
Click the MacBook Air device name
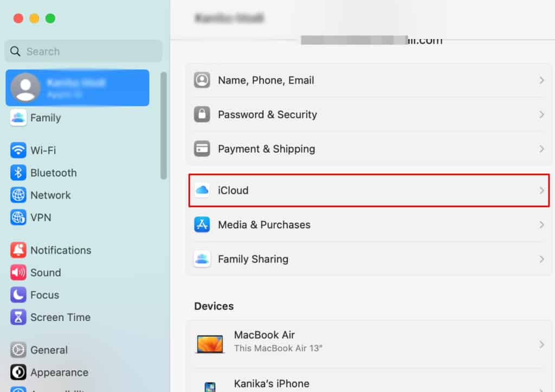(x=264, y=335)
